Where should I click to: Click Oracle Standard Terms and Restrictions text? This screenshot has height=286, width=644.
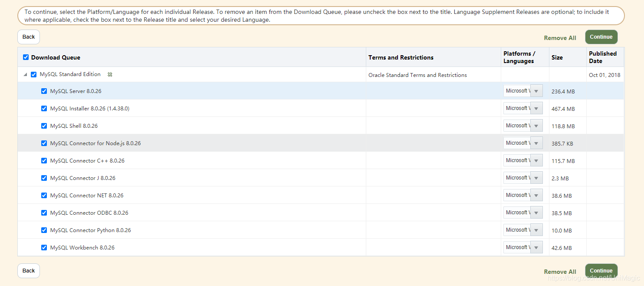(417, 75)
